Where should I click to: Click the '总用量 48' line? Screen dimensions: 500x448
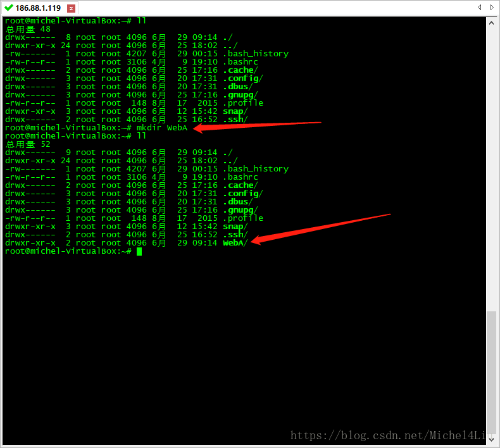coord(28,29)
